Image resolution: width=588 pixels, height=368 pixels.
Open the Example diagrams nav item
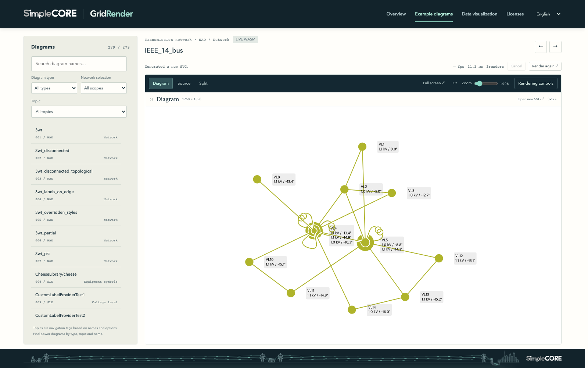[434, 14]
